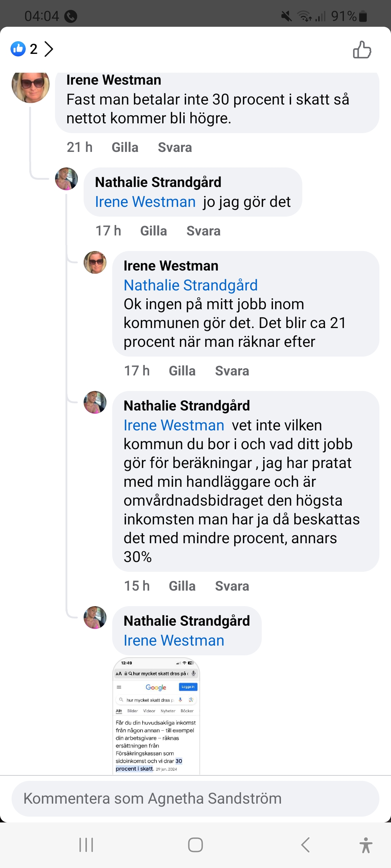This screenshot has height=868, width=391.
Task: Open recent apps with the three-bars icon
Action: (86, 845)
